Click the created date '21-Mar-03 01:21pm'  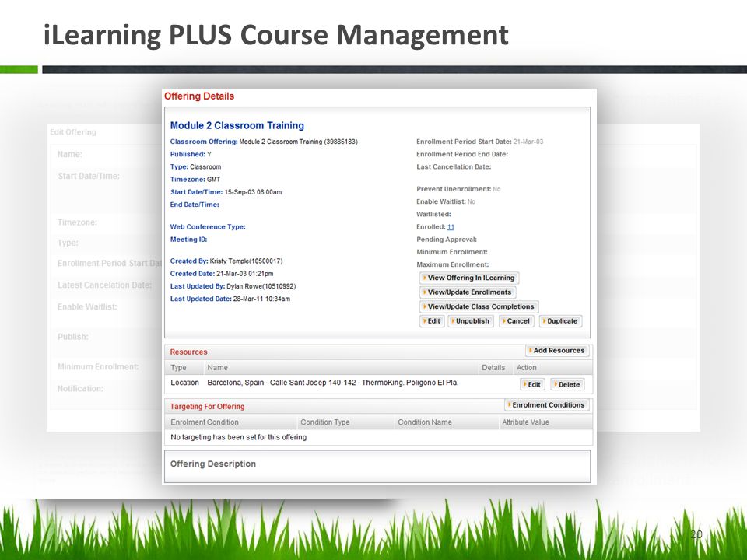click(x=245, y=274)
